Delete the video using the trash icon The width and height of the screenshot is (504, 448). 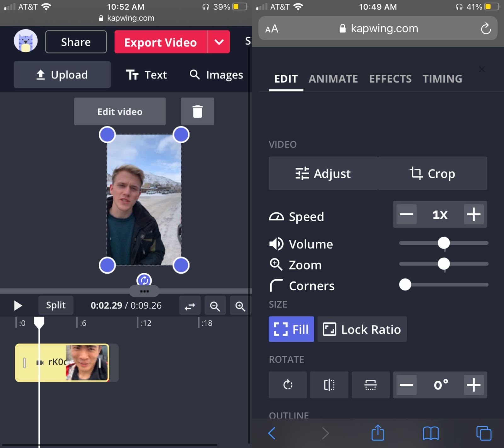[198, 111]
